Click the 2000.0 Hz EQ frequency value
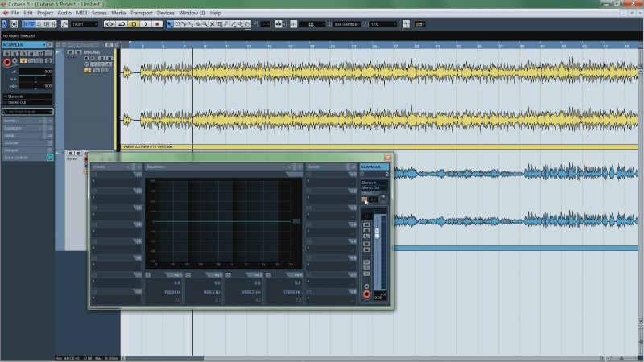This screenshot has height=362, width=644. tap(252, 292)
